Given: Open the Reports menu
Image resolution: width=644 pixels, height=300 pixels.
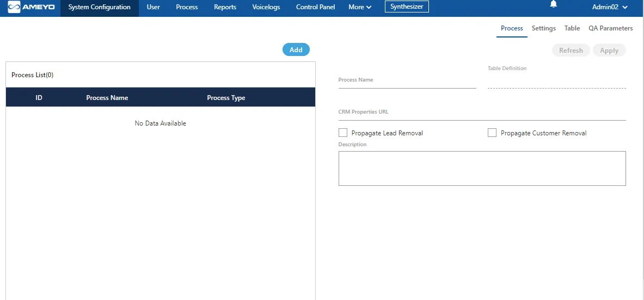Looking at the screenshot, I should click(x=225, y=7).
